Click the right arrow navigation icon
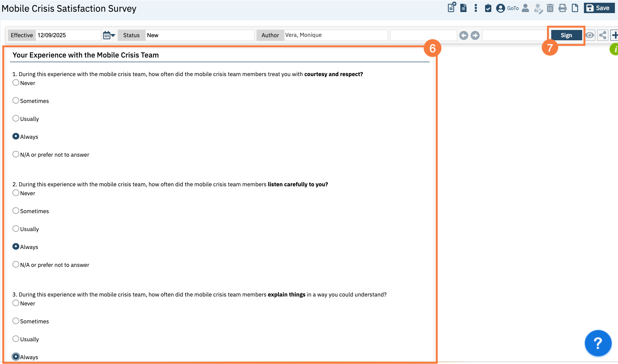Viewport: 618px width, 364px height. 475,35
